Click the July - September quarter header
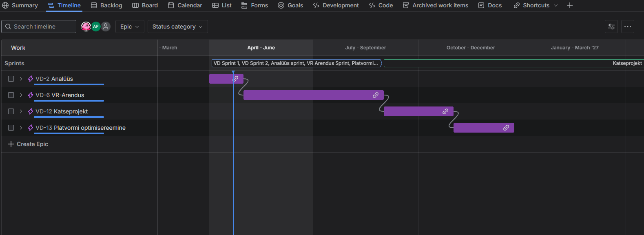Image resolution: width=644 pixels, height=235 pixels. (365, 48)
